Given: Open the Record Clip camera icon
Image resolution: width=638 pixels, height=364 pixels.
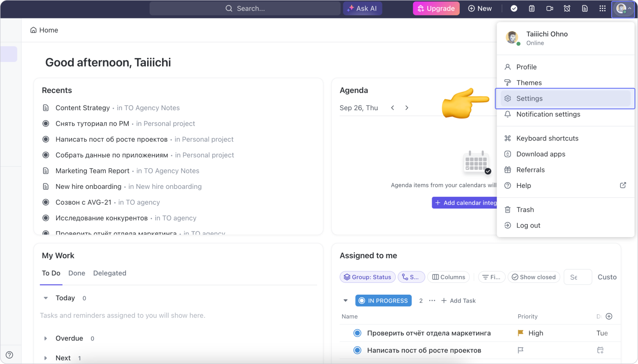Looking at the screenshot, I should [549, 8].
